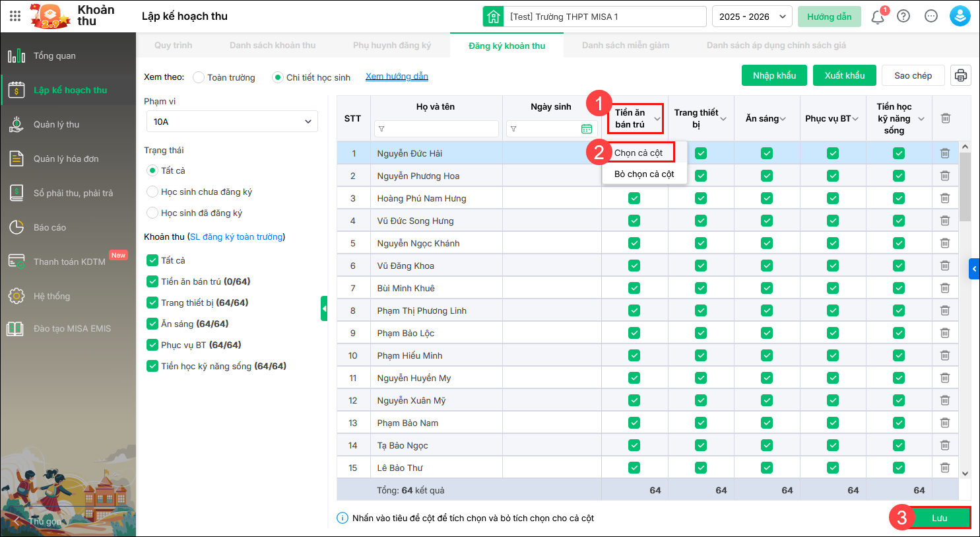The width and height of the screenshot is (980, 537).
Task: Click the print icon button
Action: [x=960, y=75]
